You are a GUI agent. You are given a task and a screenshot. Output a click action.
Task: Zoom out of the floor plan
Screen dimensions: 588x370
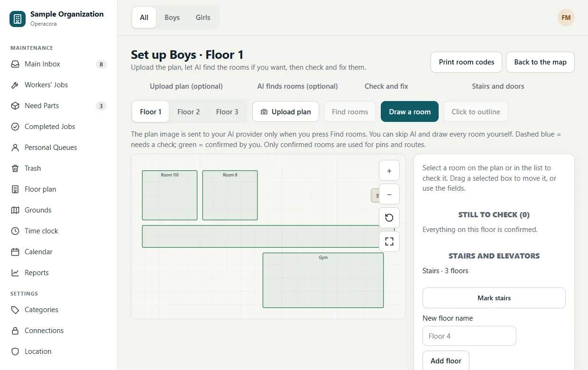point(389,194)
